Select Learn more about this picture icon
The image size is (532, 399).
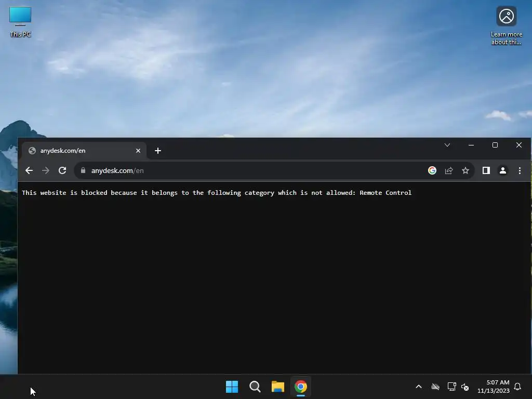pyautogui.click(x=506, y=26)
